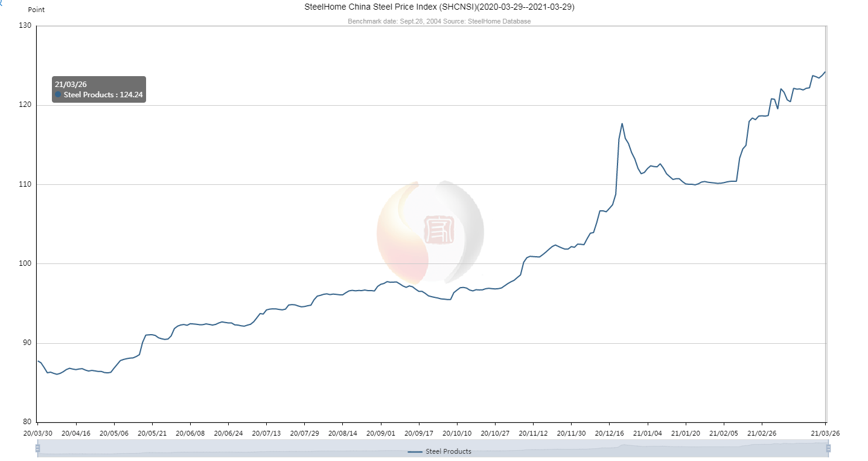Click the right handle of the bottom range selector

pos(828,447)
